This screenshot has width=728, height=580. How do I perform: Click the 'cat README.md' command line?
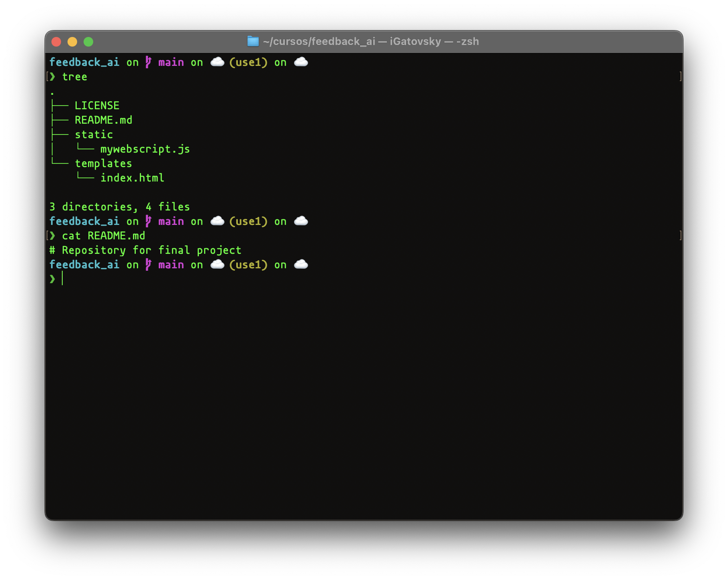coord(103,236)
